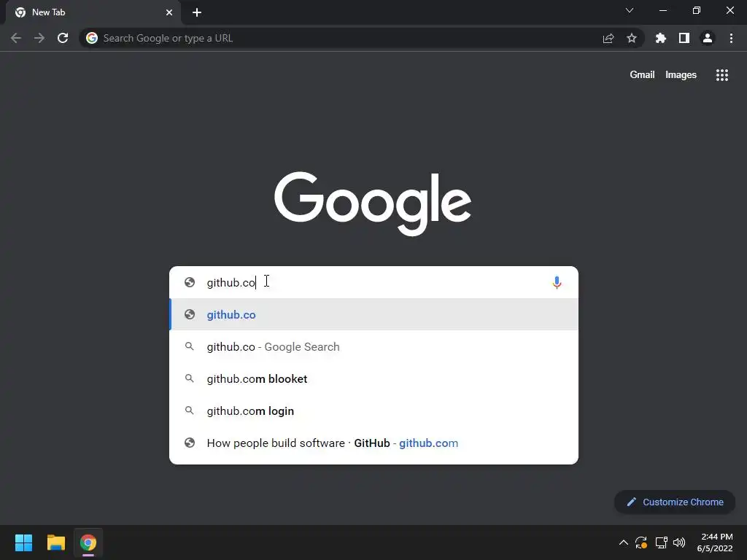Image resolution: width=747 pixels, height=560 pixels.
Task: Minimize the Chrome window
Action: point(663,10)
